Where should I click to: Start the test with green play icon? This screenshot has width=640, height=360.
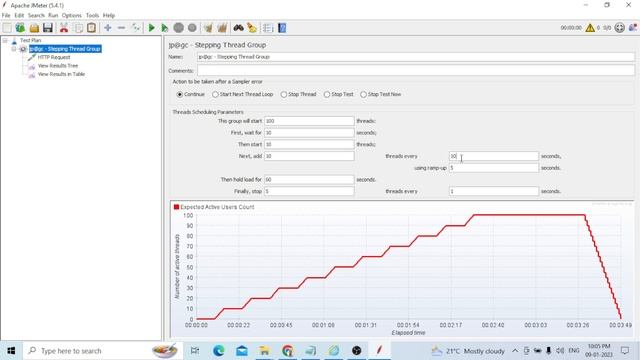[x=151, y=28]
